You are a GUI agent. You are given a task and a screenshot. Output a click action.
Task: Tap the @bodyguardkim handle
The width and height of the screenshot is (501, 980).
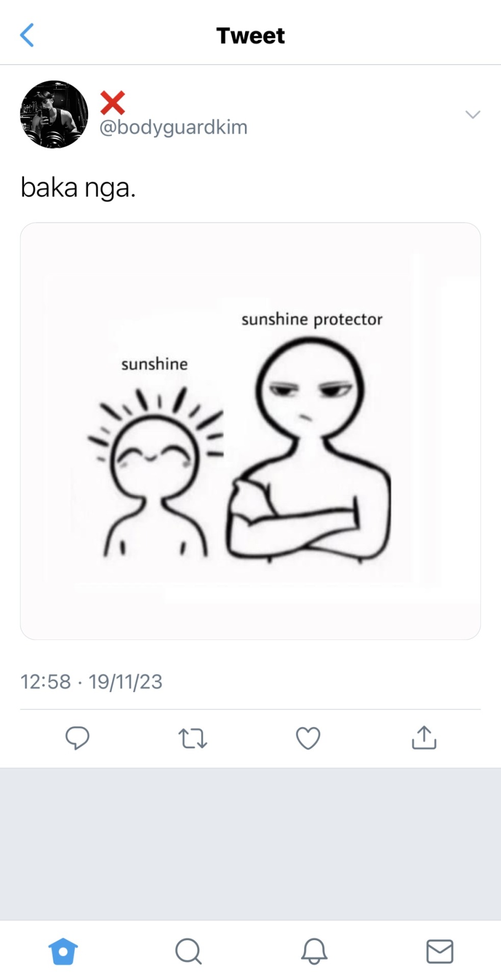pyautogui.click(x=173, y=127)
